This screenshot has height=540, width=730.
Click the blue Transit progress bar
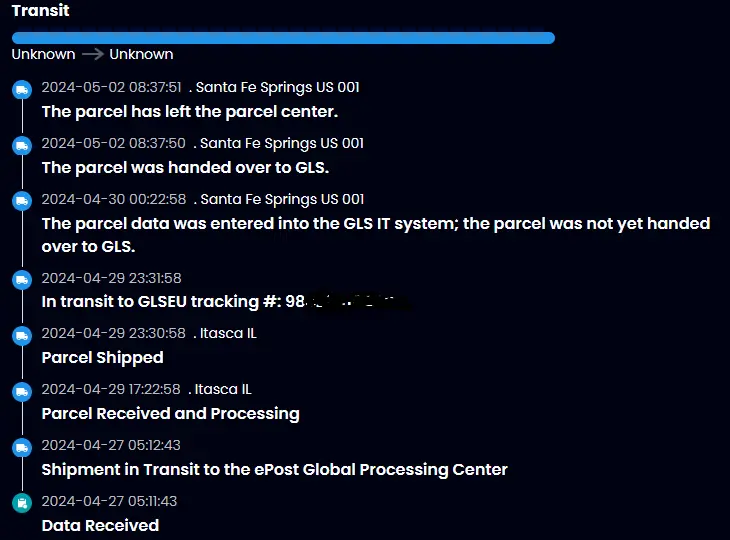click(x=283, y=38)
